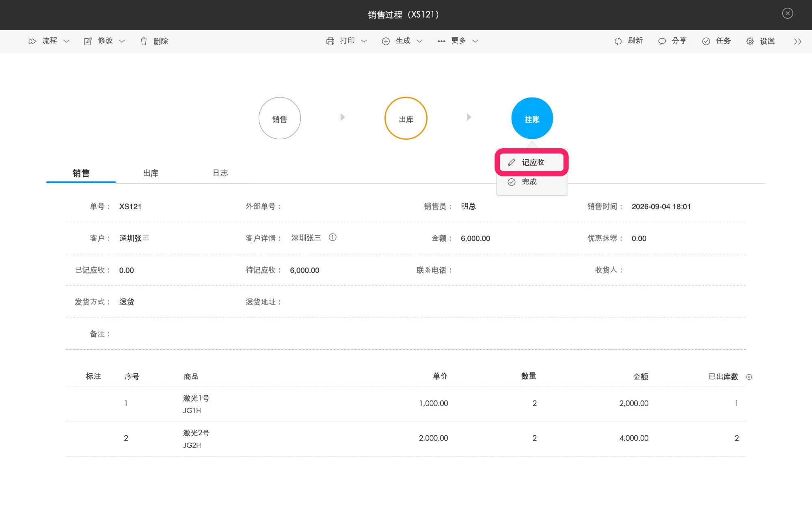
Task: Click the 修改 edit pencil icon
Action: click(x=88, y=41)
